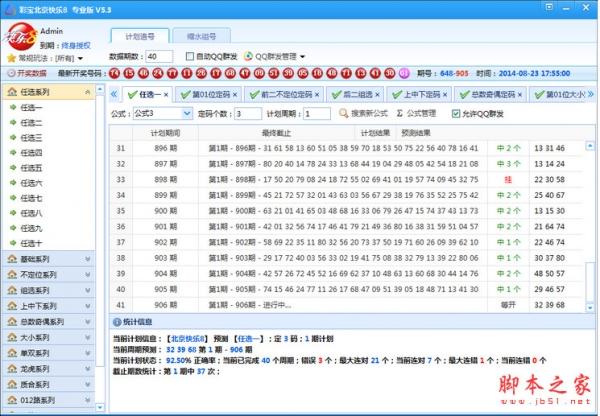Image resolution: width=600 pixels, height=416 pixels.
Task: Click the house icon for 012路系列
Action: click(12, 400)
